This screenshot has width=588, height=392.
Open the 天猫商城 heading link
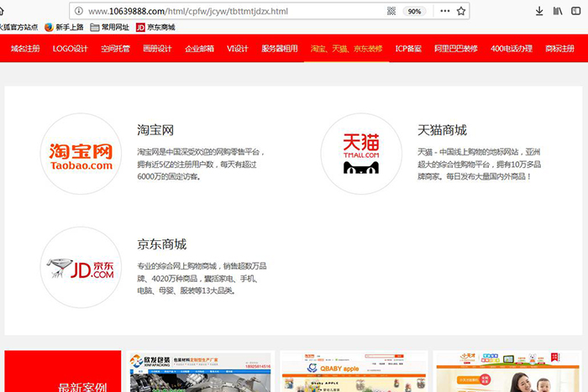[x=442, y=130]
